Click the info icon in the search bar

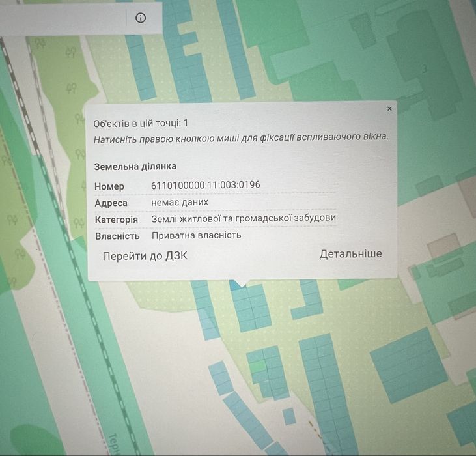[x=140, y=18]
